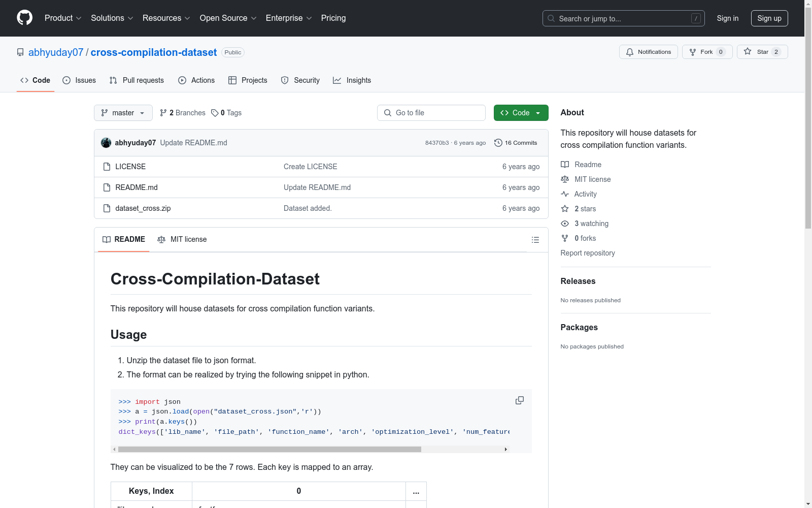Open the README.md file

click(x=137, y=187)
